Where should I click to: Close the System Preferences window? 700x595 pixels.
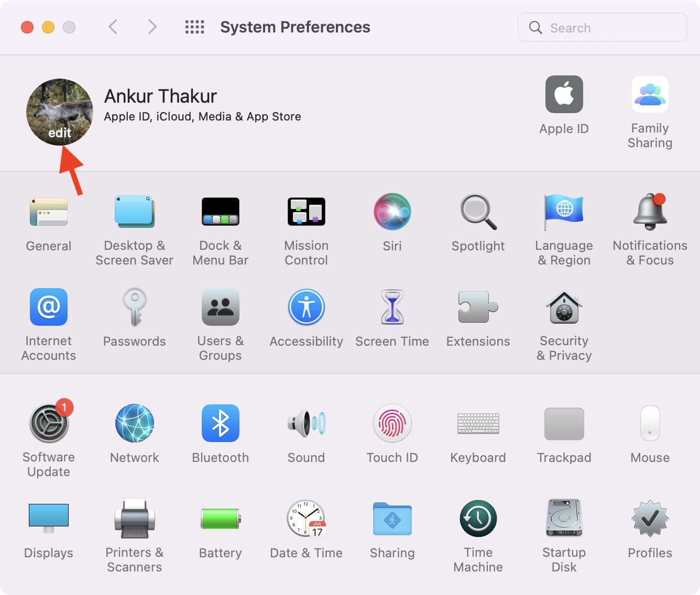click(x=27, y=27)
